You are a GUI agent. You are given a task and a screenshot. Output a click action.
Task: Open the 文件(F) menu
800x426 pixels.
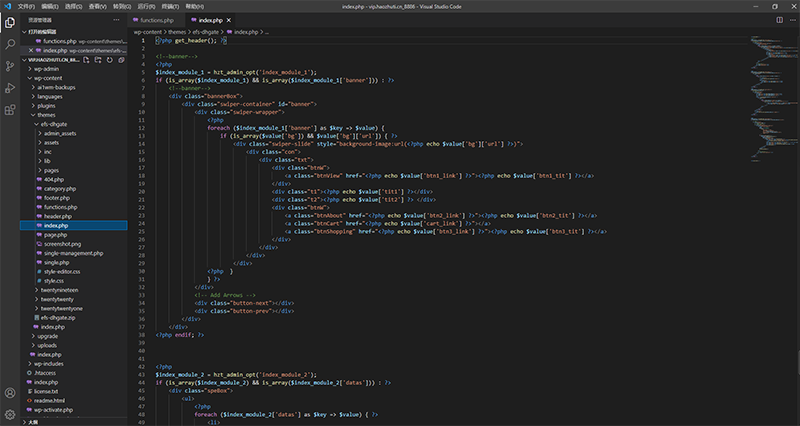26,7
